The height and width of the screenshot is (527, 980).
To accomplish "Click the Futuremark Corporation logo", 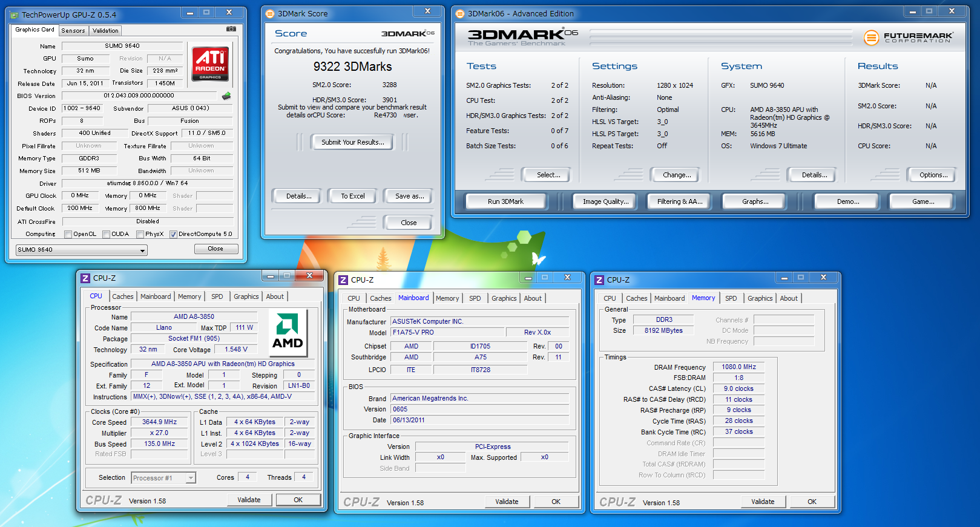I will pyautogui.click(x=909, y=38).
